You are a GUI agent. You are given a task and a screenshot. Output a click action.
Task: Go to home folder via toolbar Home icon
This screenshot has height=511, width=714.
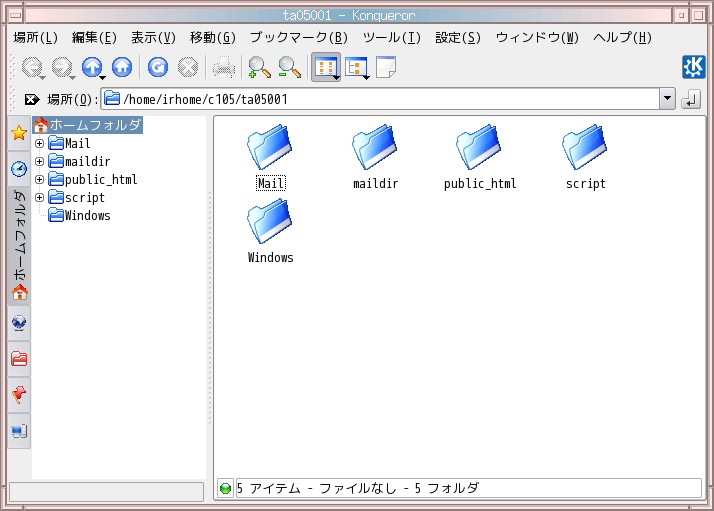(x=122, y=67)
